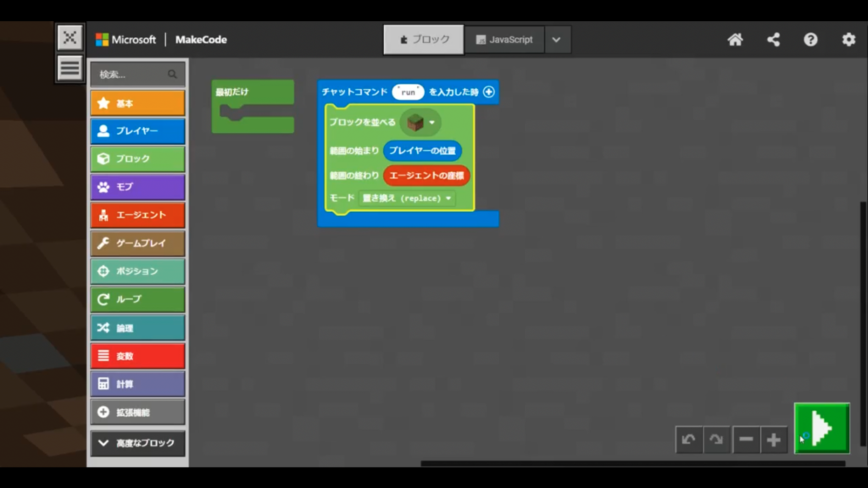Image resolution: width=868 pixels, height=488 pixels.
Task: Undo the last workspace change
Action: [688, 440]
